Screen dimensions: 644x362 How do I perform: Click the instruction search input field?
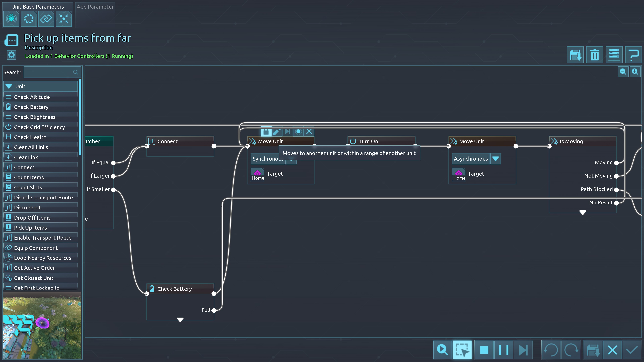pos(49,72)
